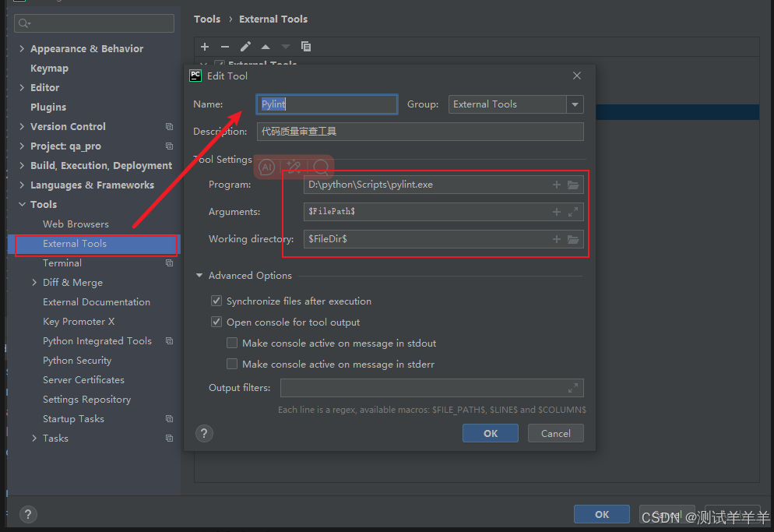
Task: Expand Build, Execution, Deployment node
Action: [22, 165]
